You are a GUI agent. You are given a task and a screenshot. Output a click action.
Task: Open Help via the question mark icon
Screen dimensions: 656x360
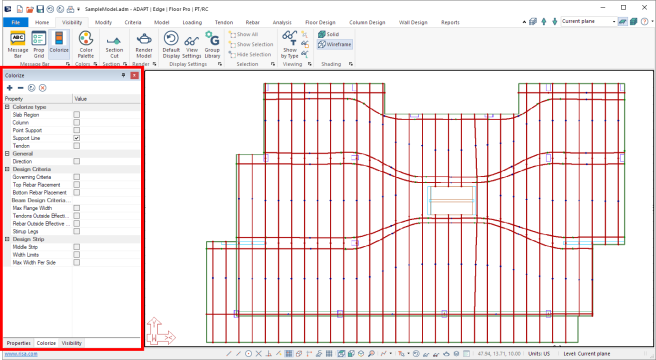point(645,22)
